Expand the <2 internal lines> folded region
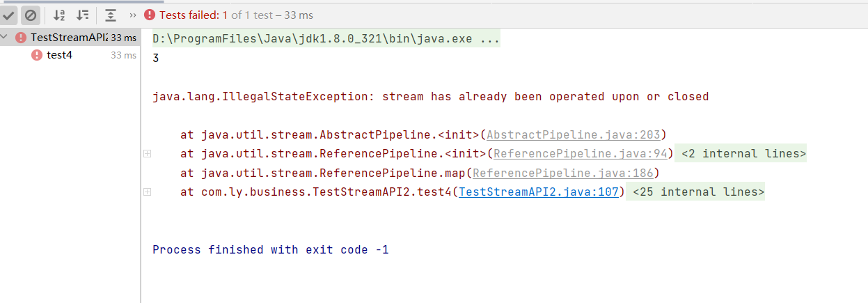Screen dimensions: 868x303 (x=741, y=154)
